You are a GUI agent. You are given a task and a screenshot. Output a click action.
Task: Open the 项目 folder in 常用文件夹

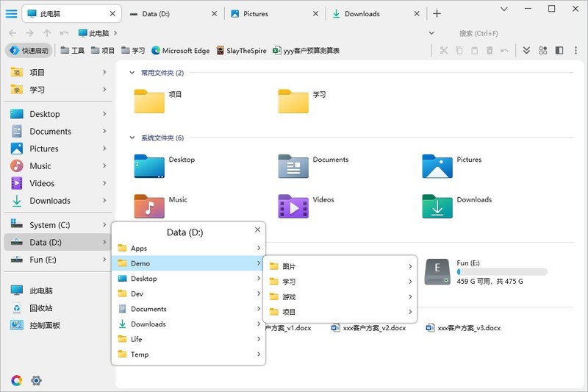click(x=149, y=101)
